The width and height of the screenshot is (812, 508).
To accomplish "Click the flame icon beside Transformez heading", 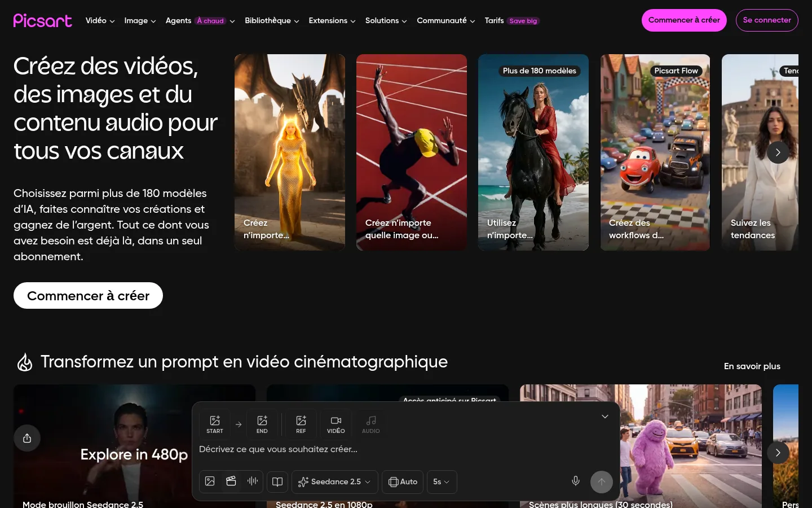I will click(x=25, y=362).
